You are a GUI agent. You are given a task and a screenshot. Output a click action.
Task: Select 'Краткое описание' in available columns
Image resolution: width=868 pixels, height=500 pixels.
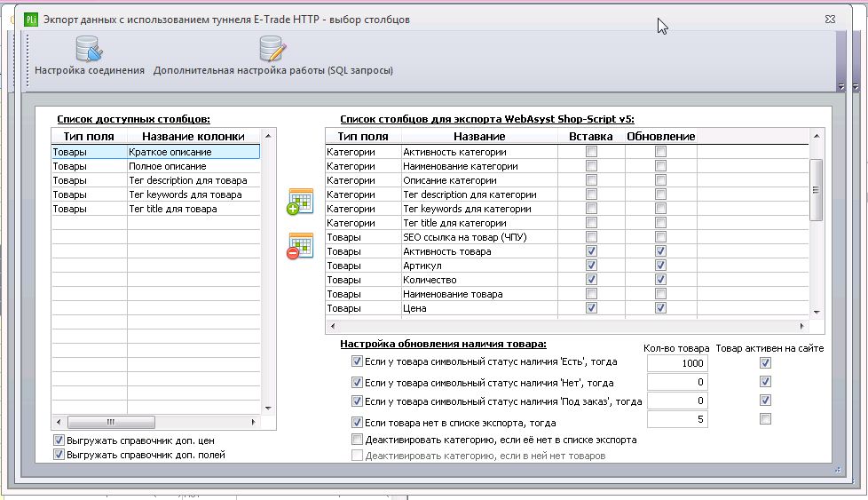tap(155, 152)
